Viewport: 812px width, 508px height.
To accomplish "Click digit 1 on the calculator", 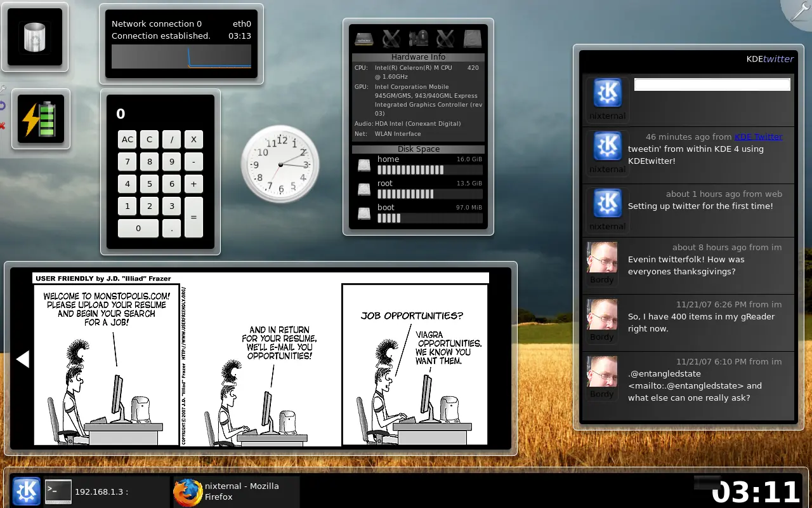I will pyautogui.click(x=128, y=206).
